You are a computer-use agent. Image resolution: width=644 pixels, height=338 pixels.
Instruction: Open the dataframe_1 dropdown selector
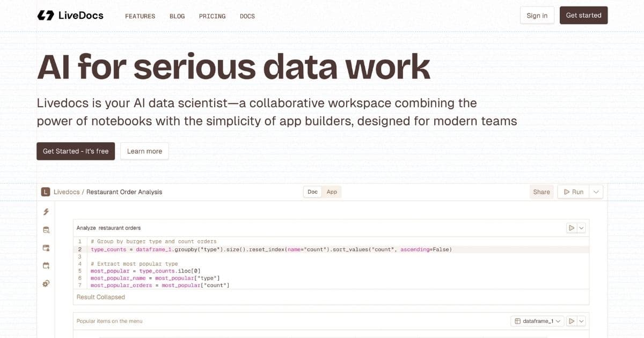(538, 321)
